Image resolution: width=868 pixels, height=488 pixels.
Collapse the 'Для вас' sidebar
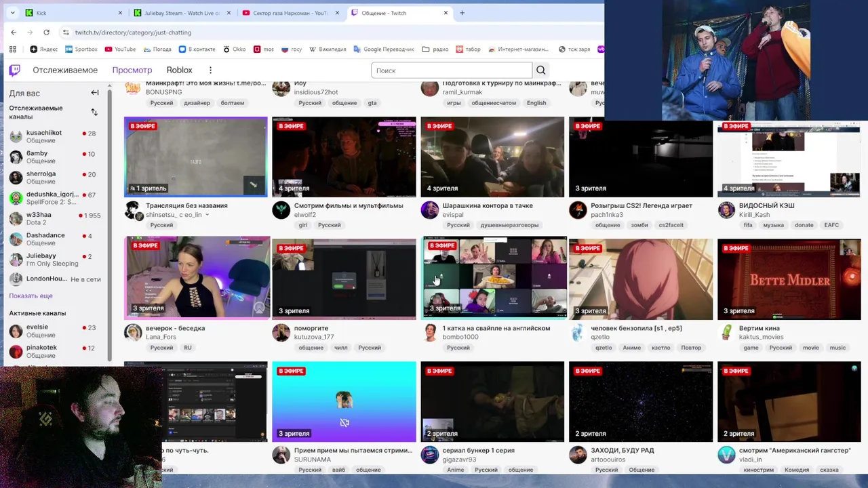click(95, 93)
